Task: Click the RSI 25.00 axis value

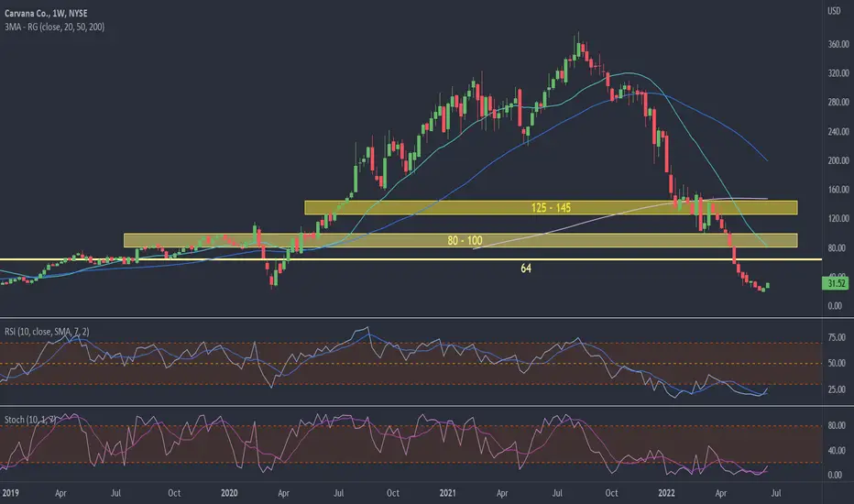Action: (837, 389)
